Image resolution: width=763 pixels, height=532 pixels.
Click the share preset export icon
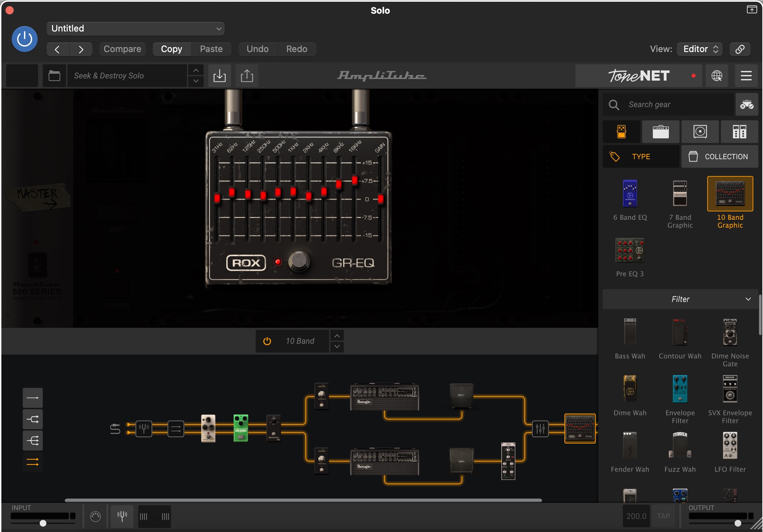(x=247, y=76)
